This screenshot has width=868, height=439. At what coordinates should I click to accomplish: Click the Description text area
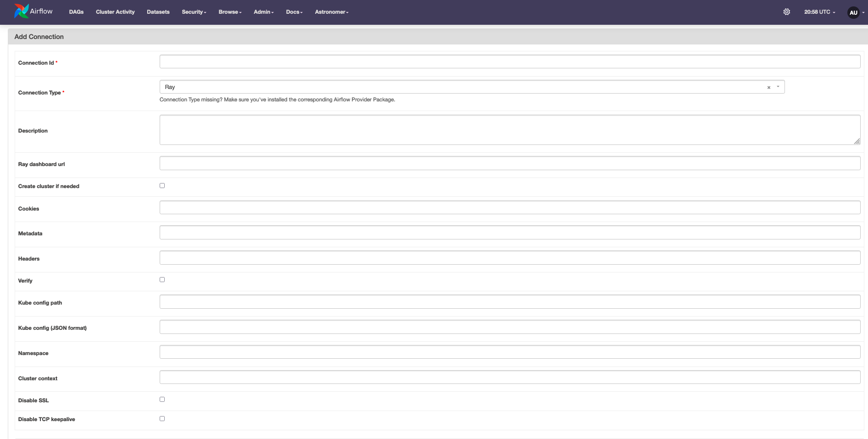510,130
